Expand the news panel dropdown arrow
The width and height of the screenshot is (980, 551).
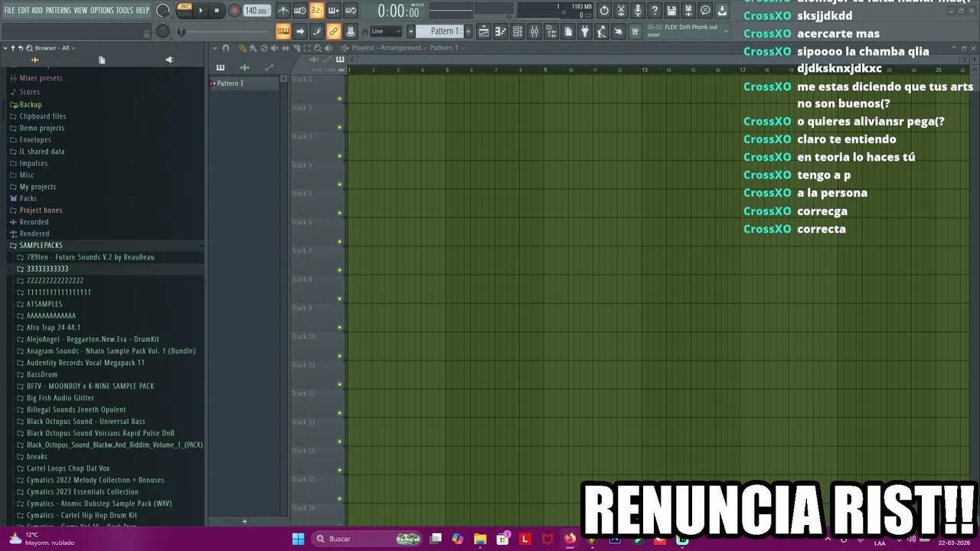pyautogui.click(x=726, y=31)
